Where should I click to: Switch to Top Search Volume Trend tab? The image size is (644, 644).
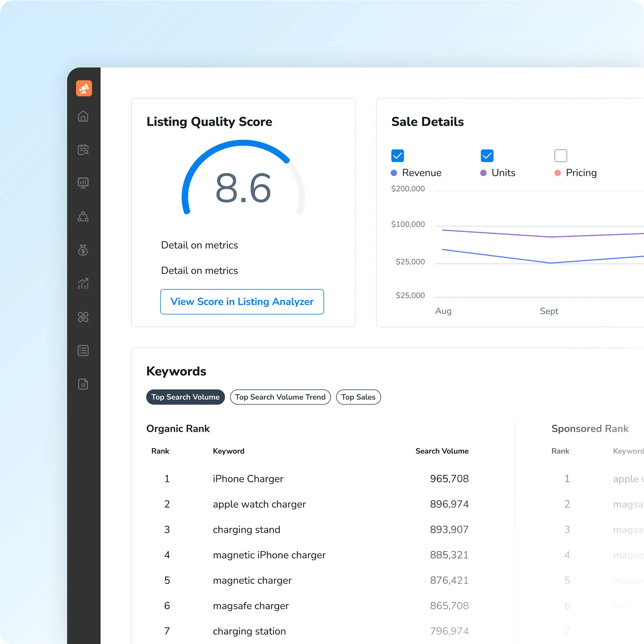pos(280,397)
